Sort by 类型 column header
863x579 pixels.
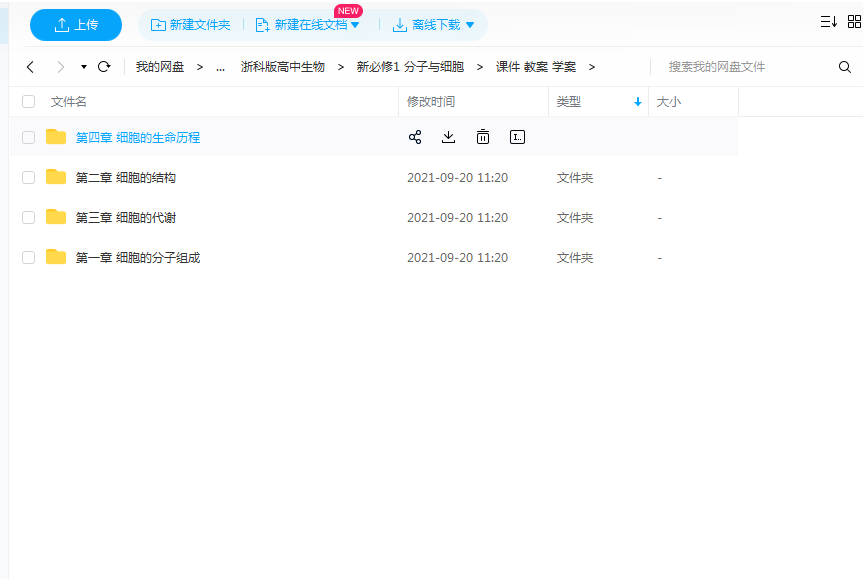tap(569, 102)
